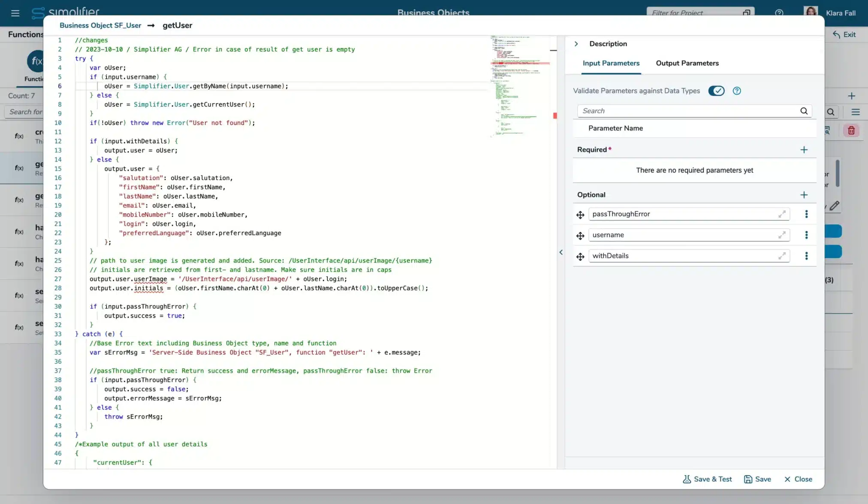Click the drag handle beside username
The image size is (868, 504).
(x=580, y=236)
